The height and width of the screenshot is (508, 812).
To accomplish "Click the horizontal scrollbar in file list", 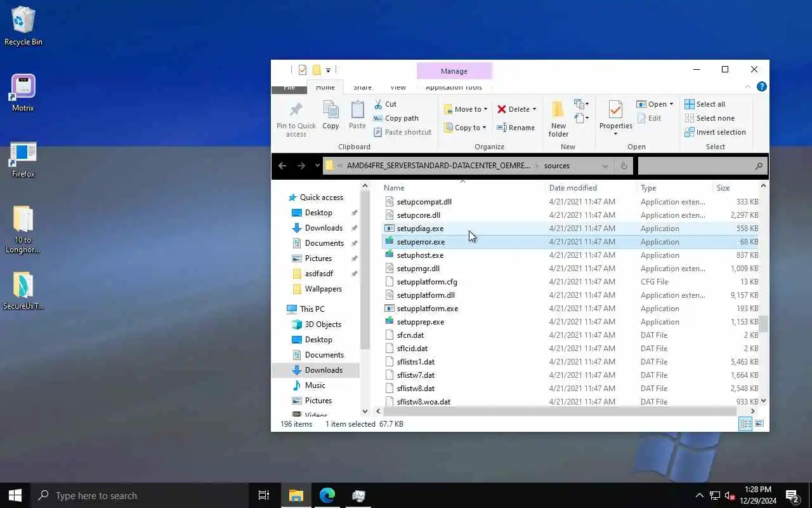I will click(x=560, y=411).
